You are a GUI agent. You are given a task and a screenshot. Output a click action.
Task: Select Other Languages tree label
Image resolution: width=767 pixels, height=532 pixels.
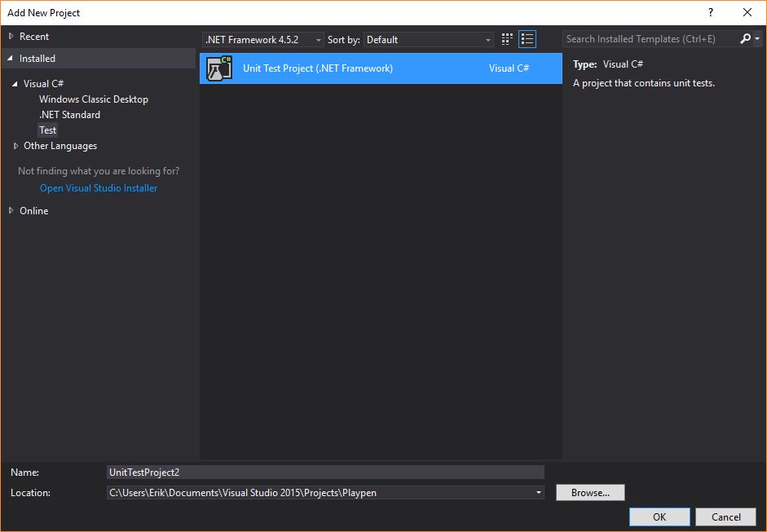pos(60,146)
